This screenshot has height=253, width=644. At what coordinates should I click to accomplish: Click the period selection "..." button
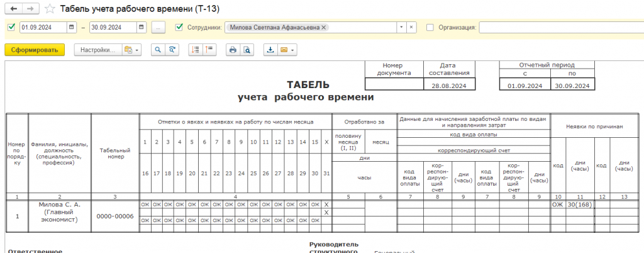pos(158,28)
